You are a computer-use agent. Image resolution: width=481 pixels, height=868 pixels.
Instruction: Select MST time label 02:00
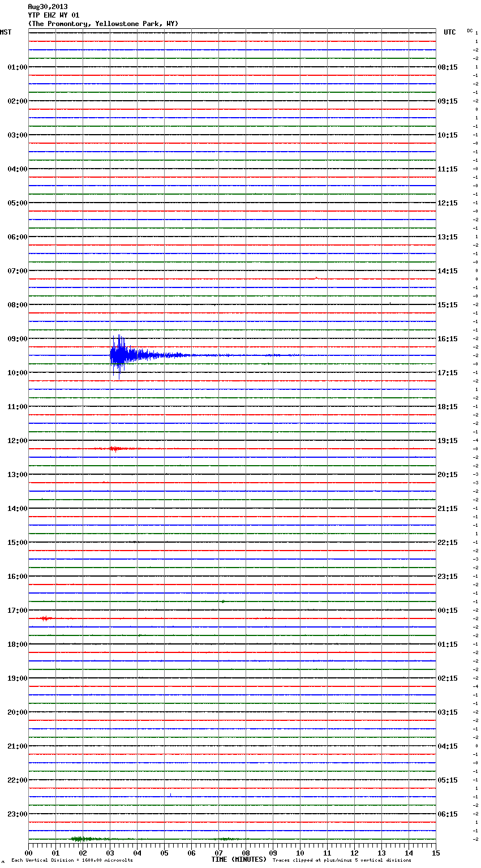(x=18, y=101)
